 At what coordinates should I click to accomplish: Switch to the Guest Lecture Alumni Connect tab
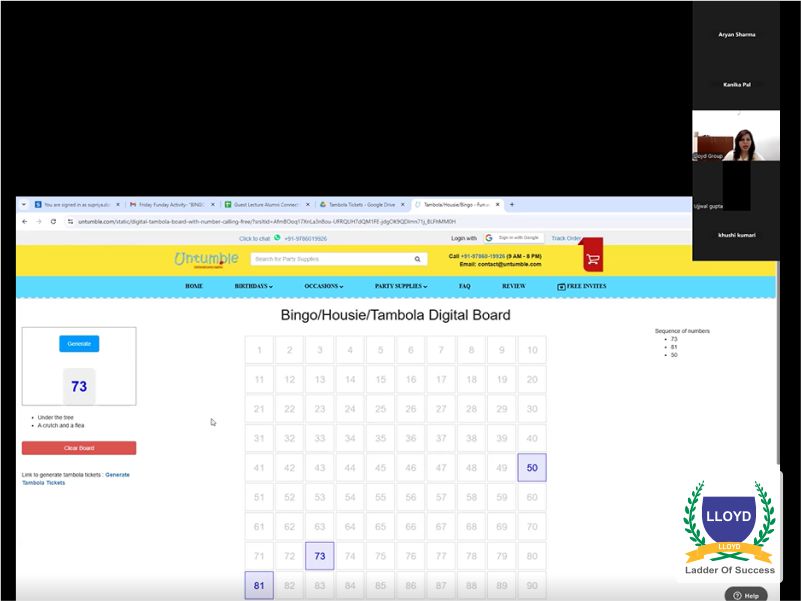pos(266,204)
